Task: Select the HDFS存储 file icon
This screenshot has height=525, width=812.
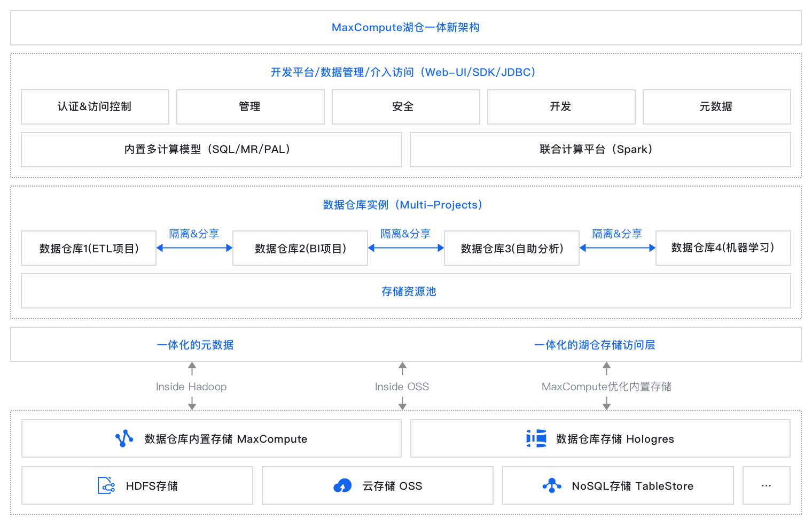Action: pyautogui.click(x=106, y=485)
